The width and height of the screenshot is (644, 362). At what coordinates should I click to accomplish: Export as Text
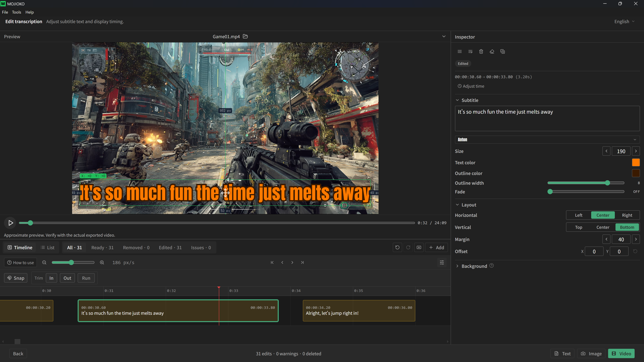click(x=562, y=353)
